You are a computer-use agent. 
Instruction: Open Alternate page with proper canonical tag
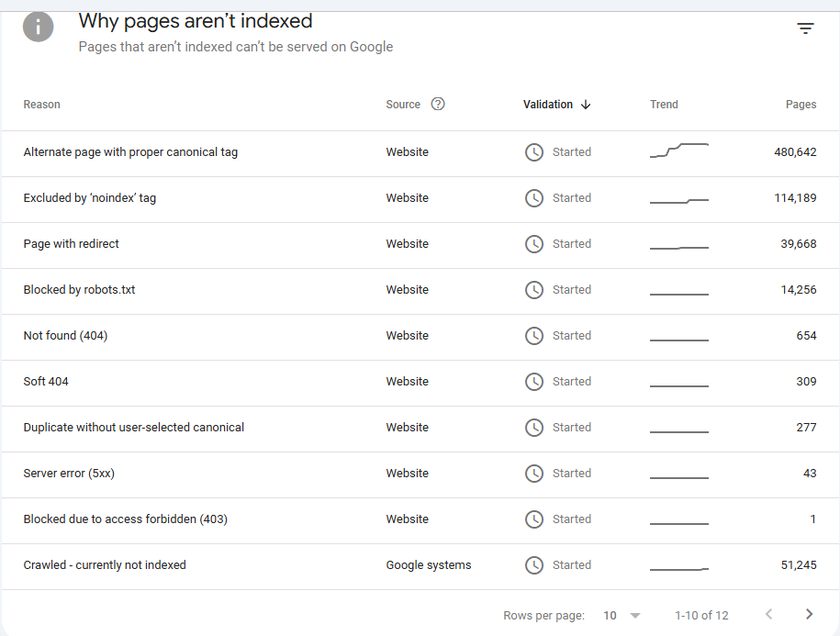point(130,152)
